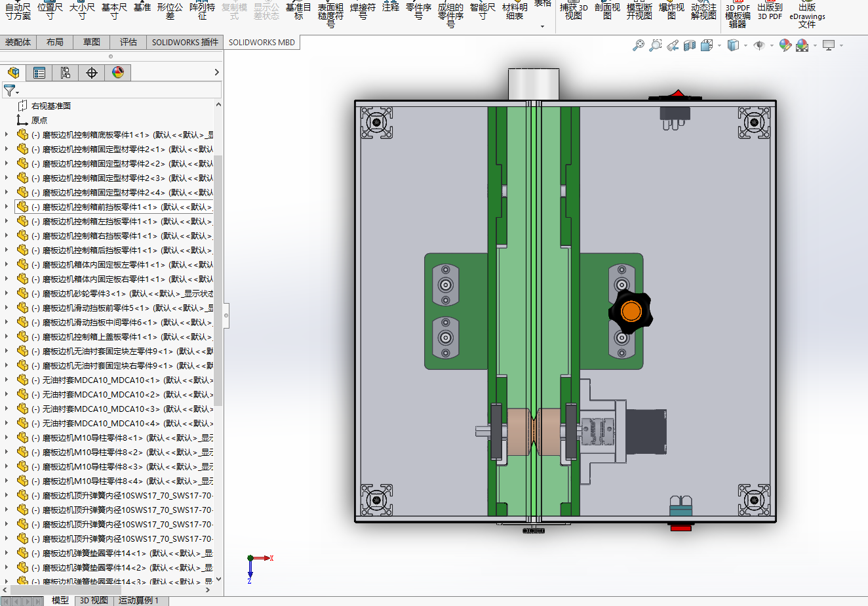Select the SOLIDWORKS MBD tab
Screen dimensions: 868x606
(262, 42)
